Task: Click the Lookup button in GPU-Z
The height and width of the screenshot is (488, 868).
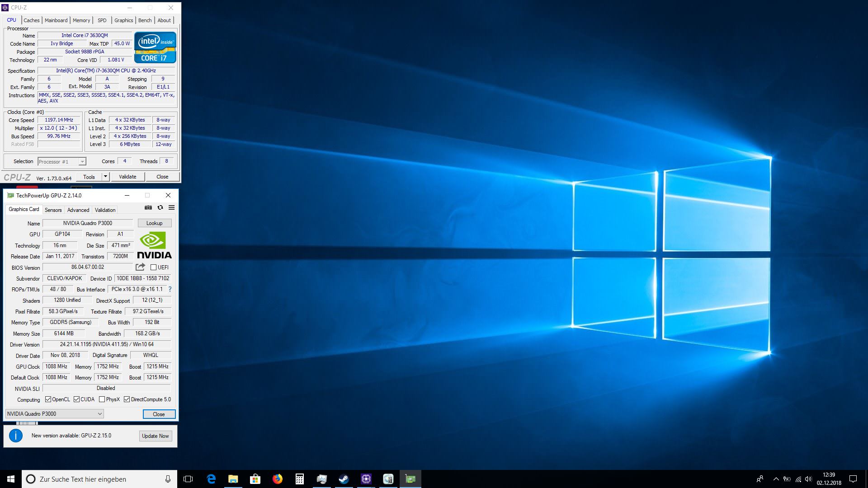Action: pyautogui.click(x=154, y=223)
